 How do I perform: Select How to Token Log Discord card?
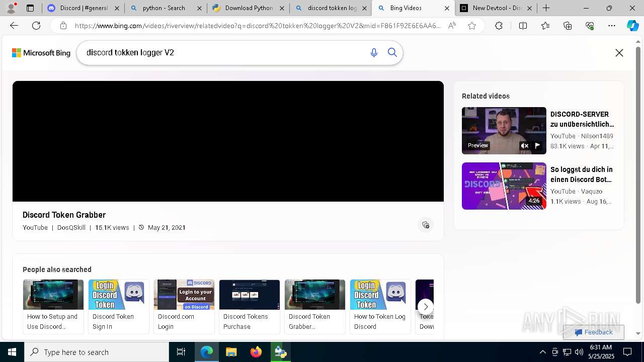point(380,306)
